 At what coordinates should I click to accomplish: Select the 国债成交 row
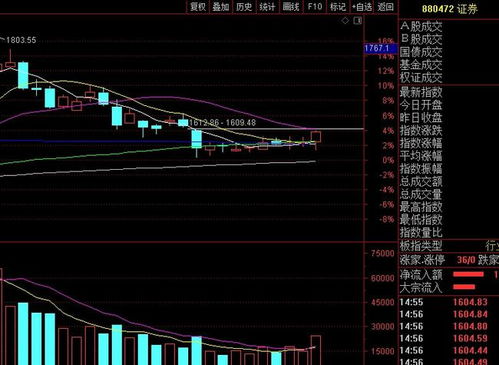(x=449, y=52)
